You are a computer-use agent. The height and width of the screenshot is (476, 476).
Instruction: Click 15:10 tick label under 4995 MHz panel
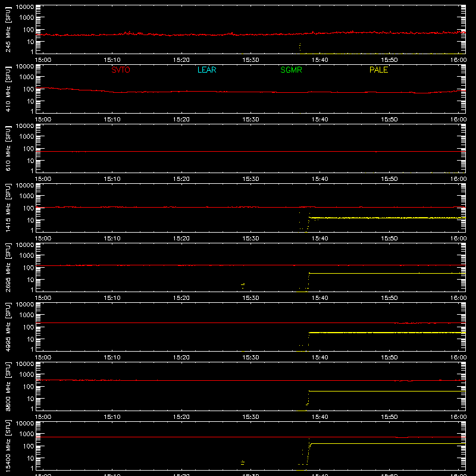112,358
